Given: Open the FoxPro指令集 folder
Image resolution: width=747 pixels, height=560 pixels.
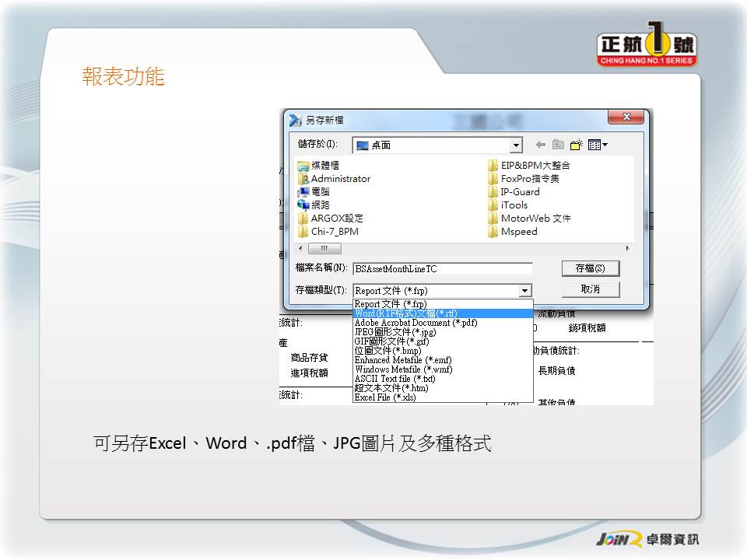Looking at the screenshot, I should [x=529, y=179].
